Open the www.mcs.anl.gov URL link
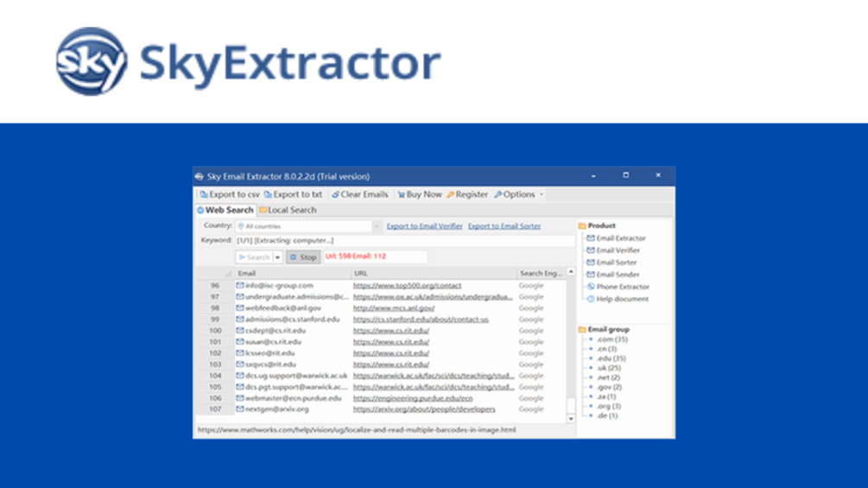The width and height of the screenshot is (868, 488). tap(394, 307)
